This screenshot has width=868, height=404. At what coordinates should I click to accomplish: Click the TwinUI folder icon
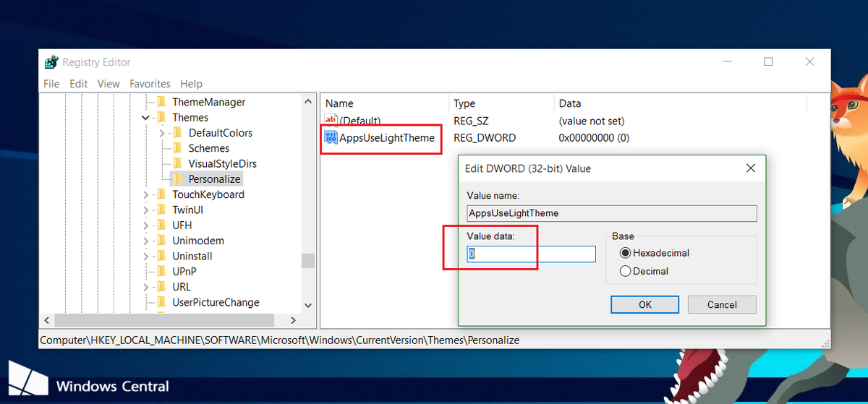click(161, 210)
